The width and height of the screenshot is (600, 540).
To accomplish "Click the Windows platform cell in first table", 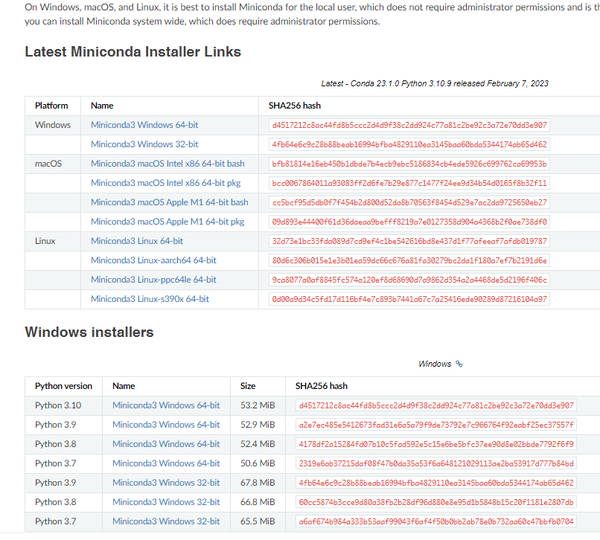I will (x=53, y=125).
